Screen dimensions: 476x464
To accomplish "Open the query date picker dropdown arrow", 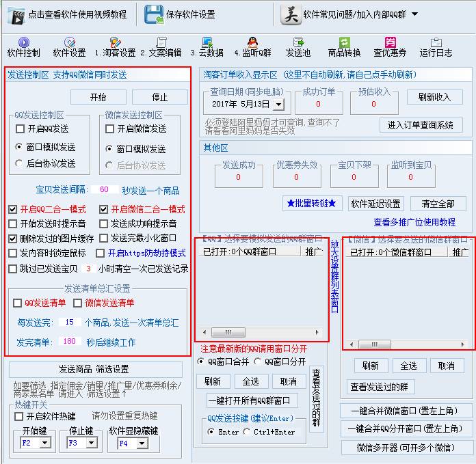I will (x=278, y=105).
